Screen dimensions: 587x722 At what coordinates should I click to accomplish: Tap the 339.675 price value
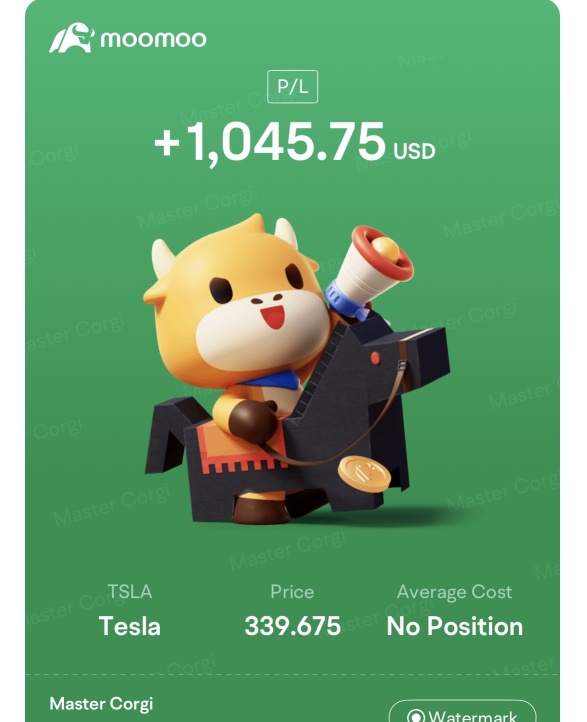coord(292,626)
